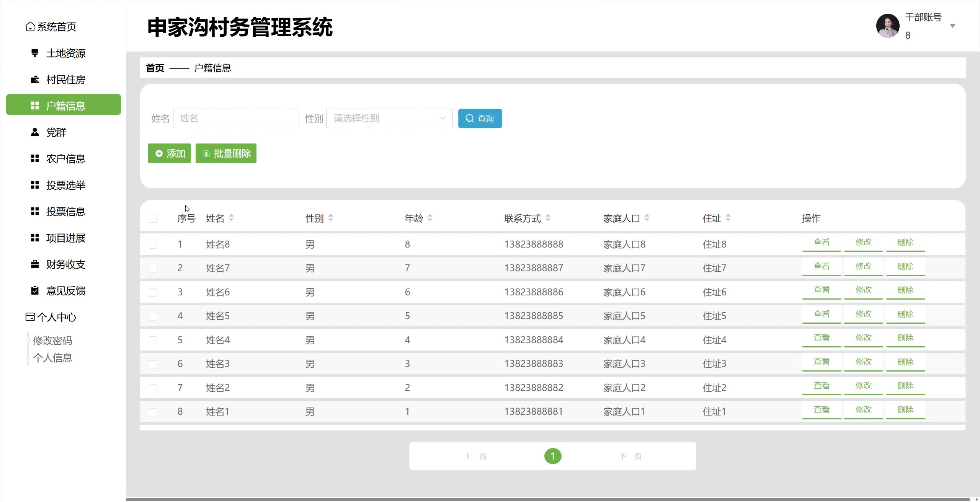980x502 pixels.
Task: Click the 党群 person icon
Action: tap(35, 132)
